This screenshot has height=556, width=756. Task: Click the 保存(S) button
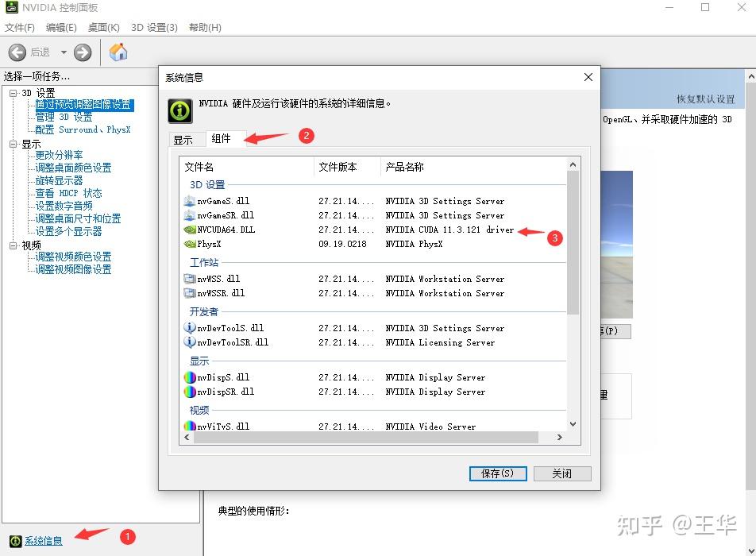point(497,473)
